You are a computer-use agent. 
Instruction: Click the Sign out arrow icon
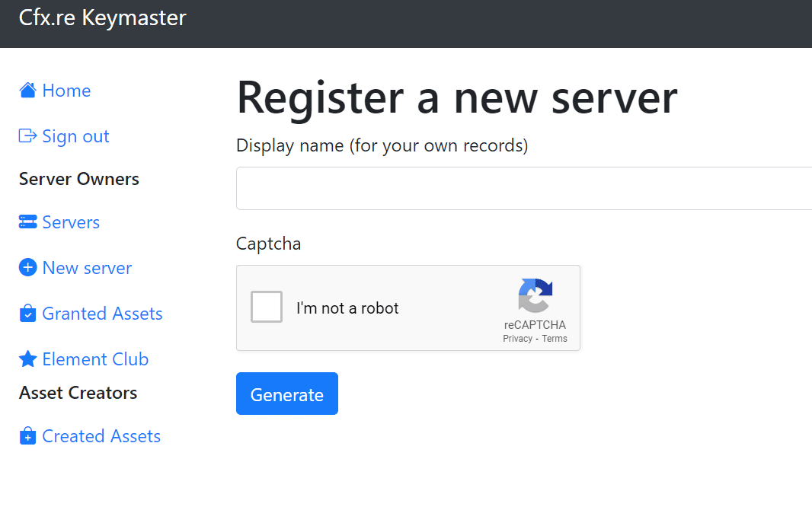pyautogui.click(x=28, y=136)
